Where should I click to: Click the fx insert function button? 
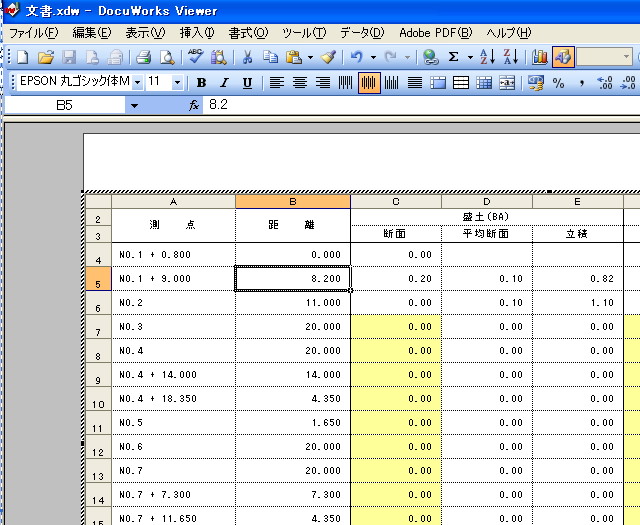(194, 105)
